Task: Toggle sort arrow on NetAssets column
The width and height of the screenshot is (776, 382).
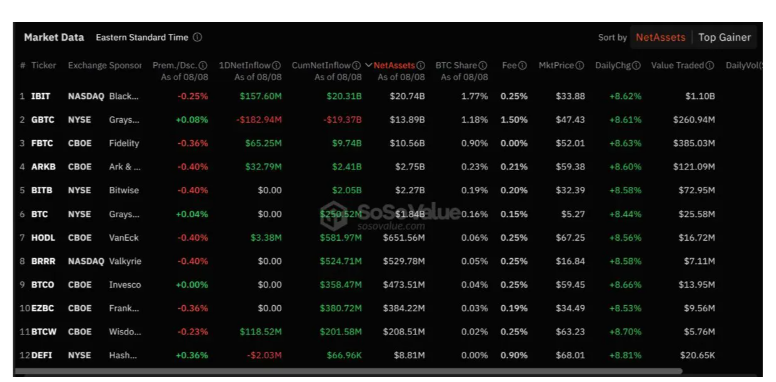Action: [x=369, y=65]
